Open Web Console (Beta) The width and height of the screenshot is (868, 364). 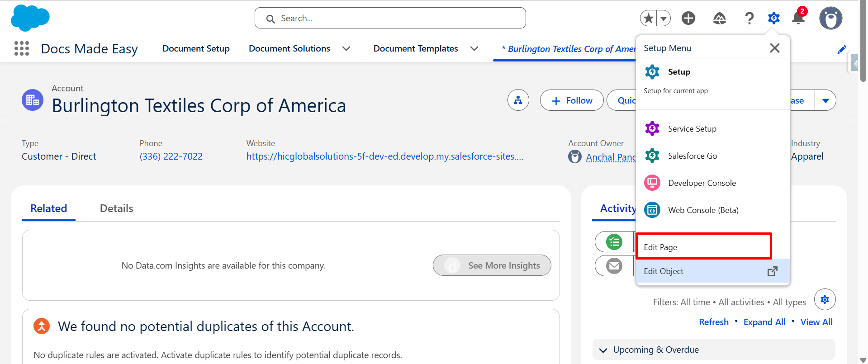point(713,210)
